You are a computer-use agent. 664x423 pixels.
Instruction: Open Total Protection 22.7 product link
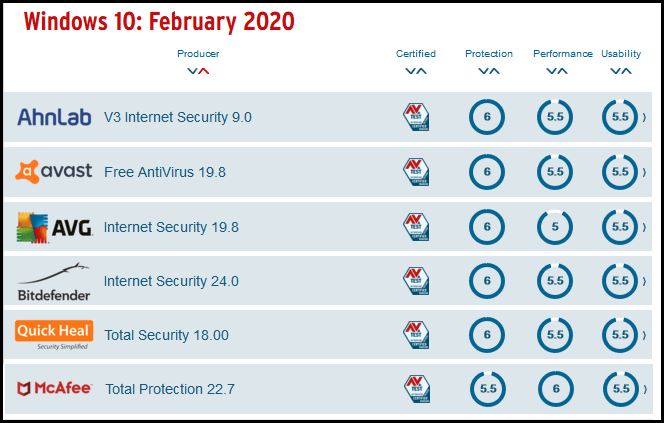point(170,389)
